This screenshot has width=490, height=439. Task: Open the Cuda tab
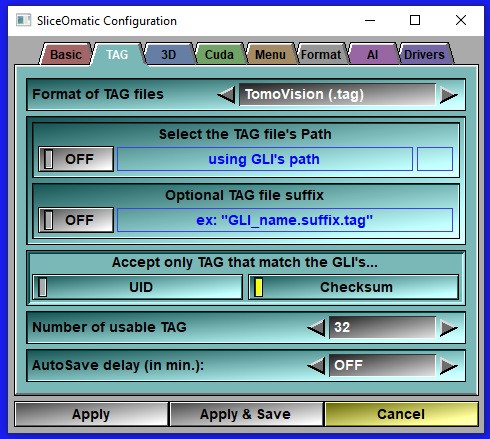point(219,54)
